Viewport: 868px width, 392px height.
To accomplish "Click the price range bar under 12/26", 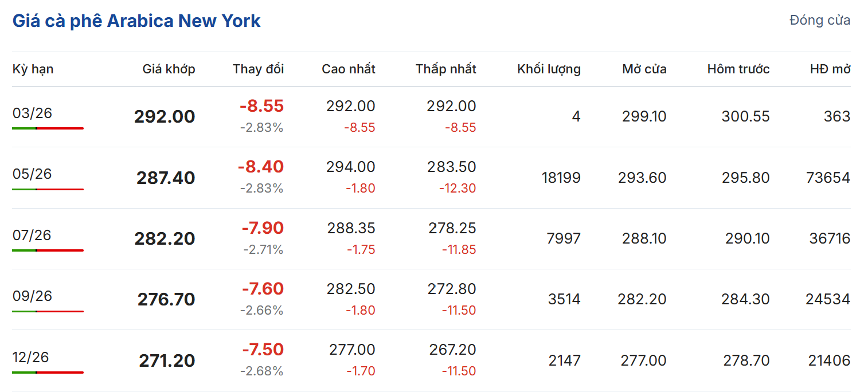I will [48, 373].
